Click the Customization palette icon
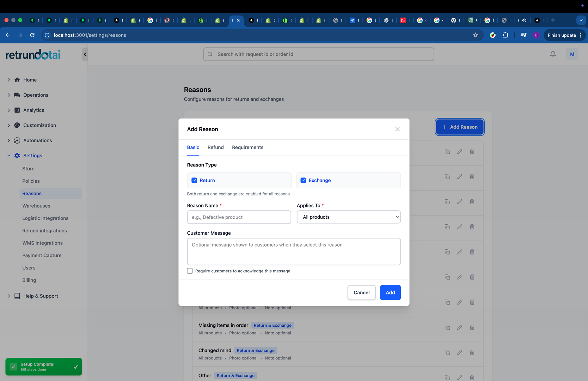 17,125
